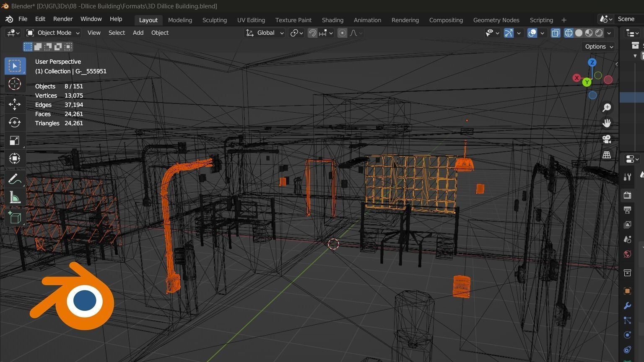The height and width of the screenshot is (362, 644).
Task: Open the Render properties tab
Action: [628, 195]
